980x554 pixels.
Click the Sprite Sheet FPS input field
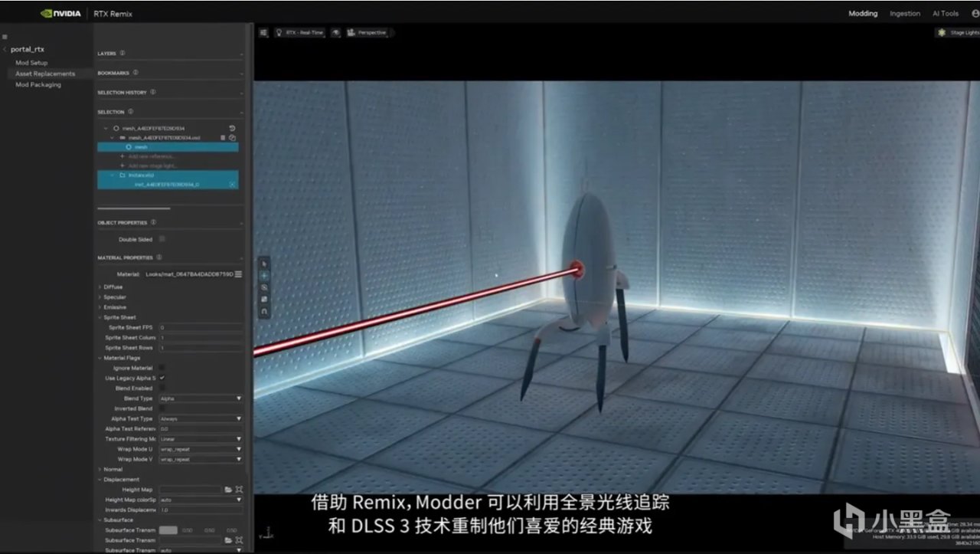coord(201,327)
